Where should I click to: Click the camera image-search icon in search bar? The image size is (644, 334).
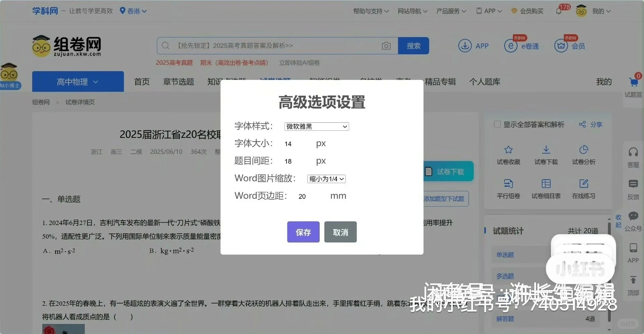coord(386,46)
